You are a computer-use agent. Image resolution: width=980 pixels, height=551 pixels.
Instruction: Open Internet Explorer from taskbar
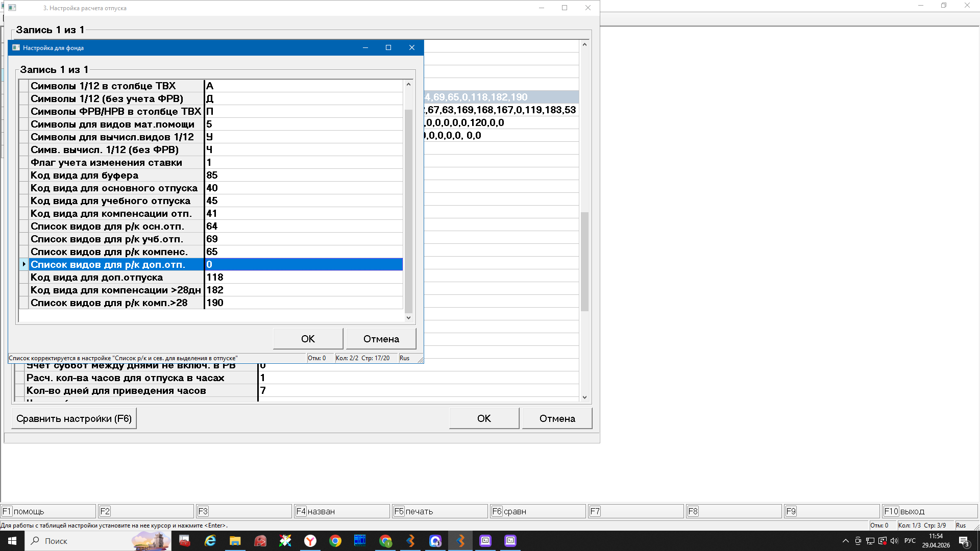[210, 541]
